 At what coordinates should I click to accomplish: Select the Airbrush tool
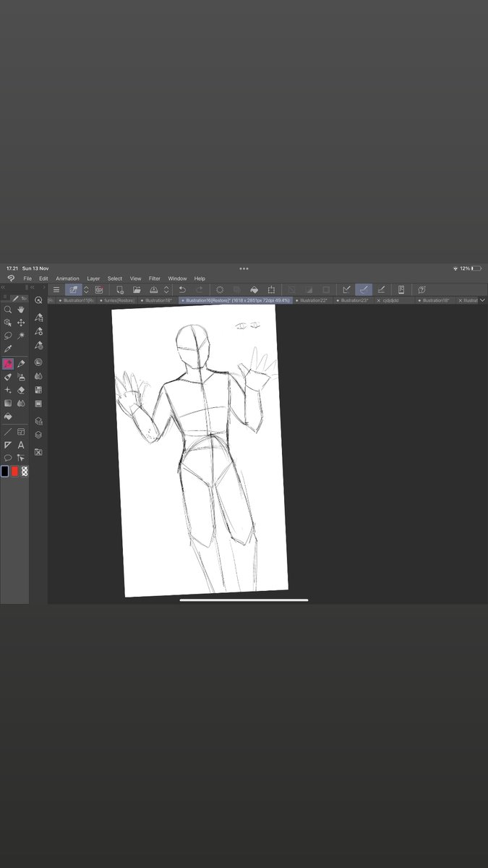[x=21, y=377]
